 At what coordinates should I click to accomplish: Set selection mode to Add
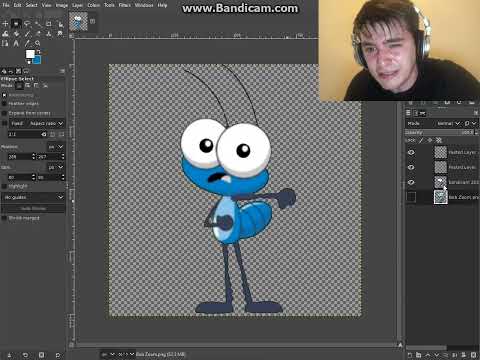point(28,86)
